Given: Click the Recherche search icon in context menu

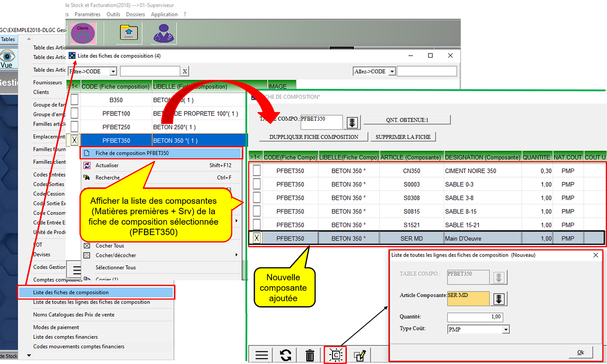Looking at the screenshot, I should (x=87, y=178).
